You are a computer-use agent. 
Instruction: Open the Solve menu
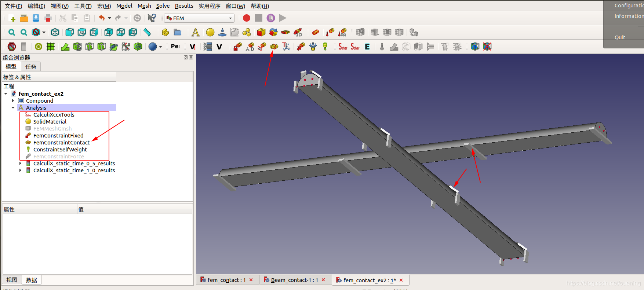163,6
